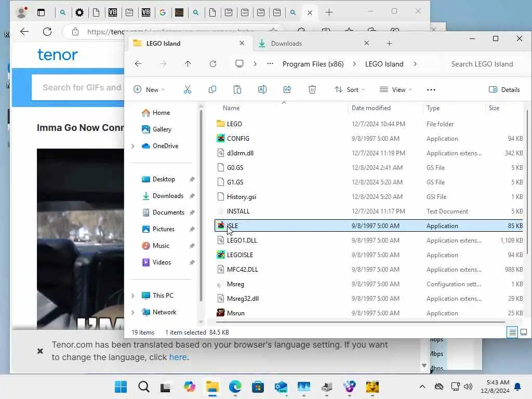Select the INSTALL text document
Image resolution: width=532 pixels, height=399 pixels.
(x=238, y=211)
